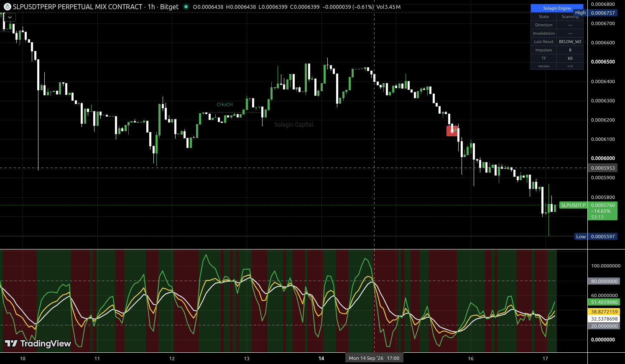Expand the indicator legend chevron under the symbol name

[x=10, y=18]
